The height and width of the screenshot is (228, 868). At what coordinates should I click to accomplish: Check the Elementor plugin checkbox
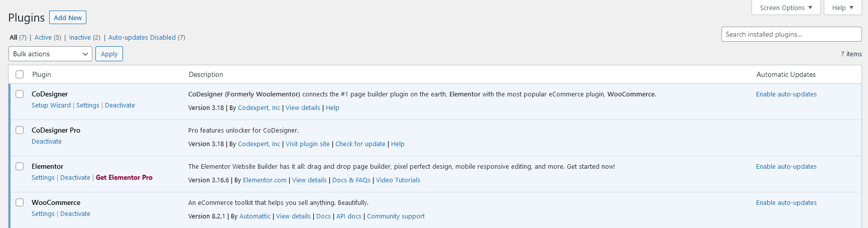20,166
